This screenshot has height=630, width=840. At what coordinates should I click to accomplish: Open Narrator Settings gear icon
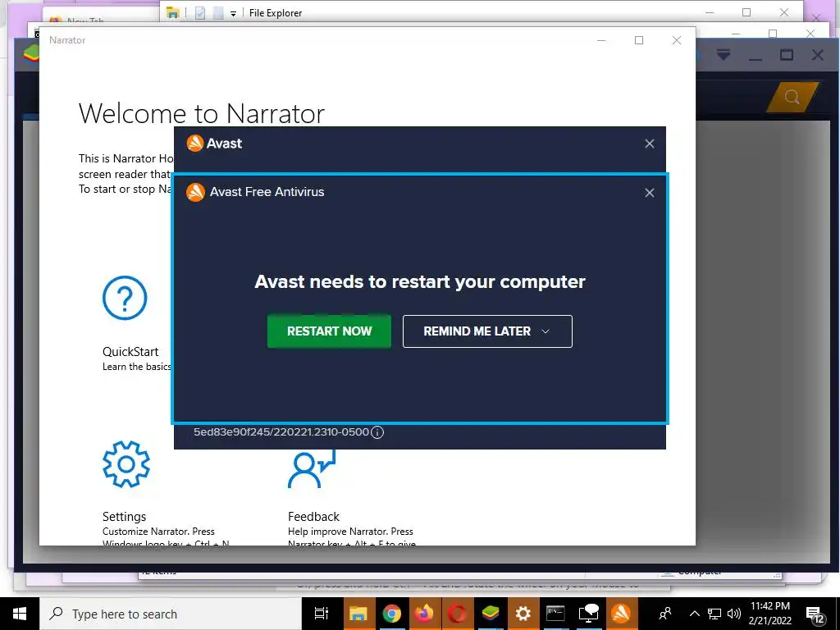tap(126, 464)
